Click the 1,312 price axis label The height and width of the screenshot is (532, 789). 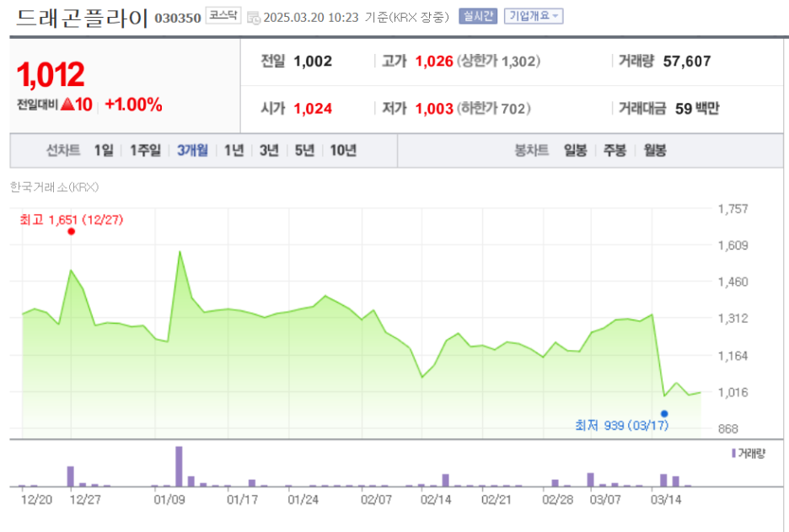733,318
